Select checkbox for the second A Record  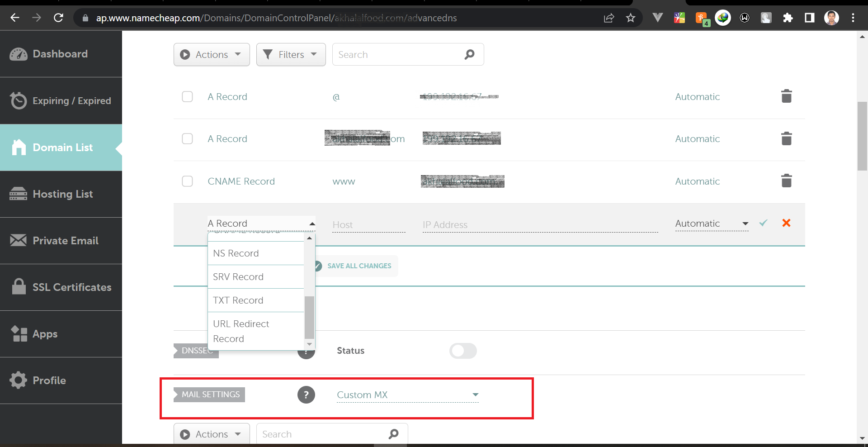187,138
